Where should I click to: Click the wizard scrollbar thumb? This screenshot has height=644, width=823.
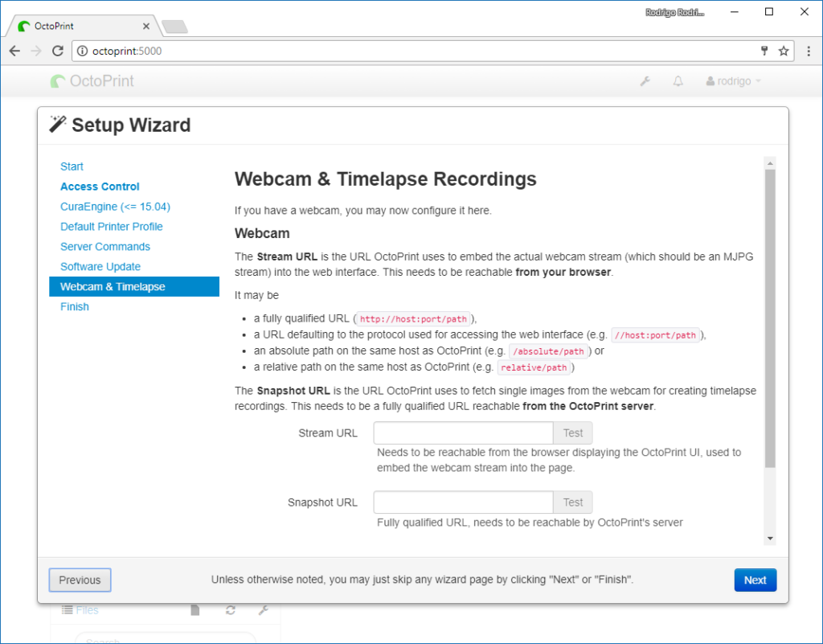770,318
